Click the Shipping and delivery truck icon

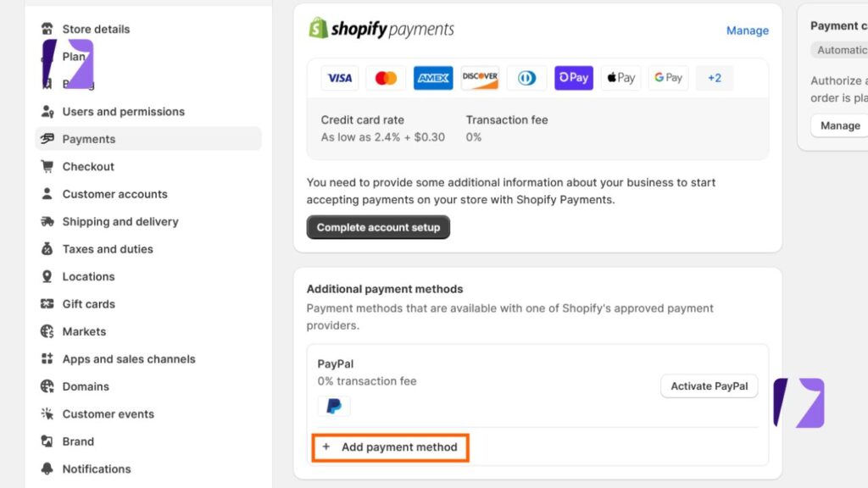pyautogui.click(x=47, y=221)
